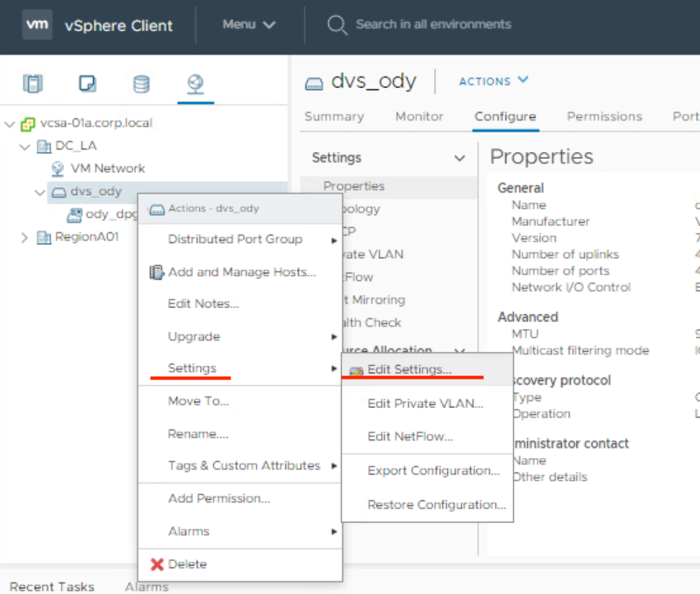Click the MTU property label

pos(525,334)
